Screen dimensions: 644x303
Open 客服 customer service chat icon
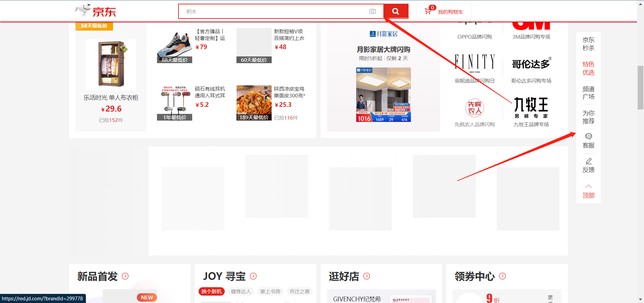[589, 136]
